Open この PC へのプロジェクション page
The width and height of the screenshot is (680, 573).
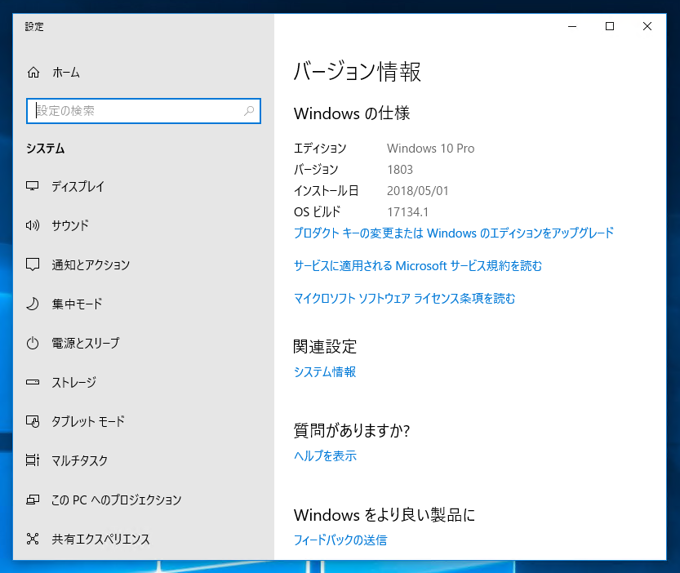coord(116,500)
